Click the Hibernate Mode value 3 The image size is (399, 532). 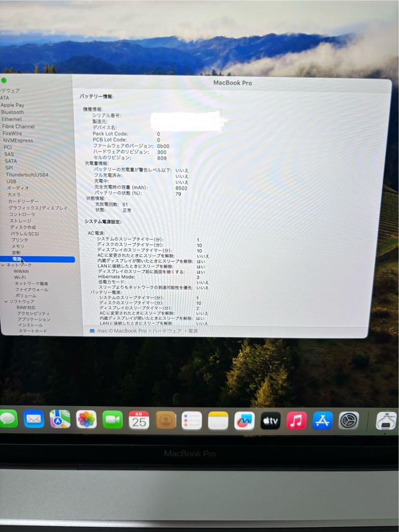(x=198, y=277)
